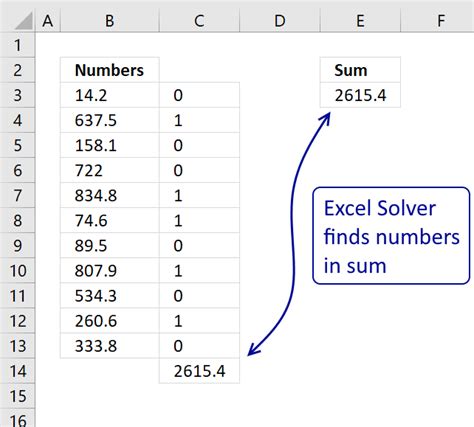Image resolution: width=474 pixels, height=427 pixels.
Task: Select row 6 header
Action: 17,170
